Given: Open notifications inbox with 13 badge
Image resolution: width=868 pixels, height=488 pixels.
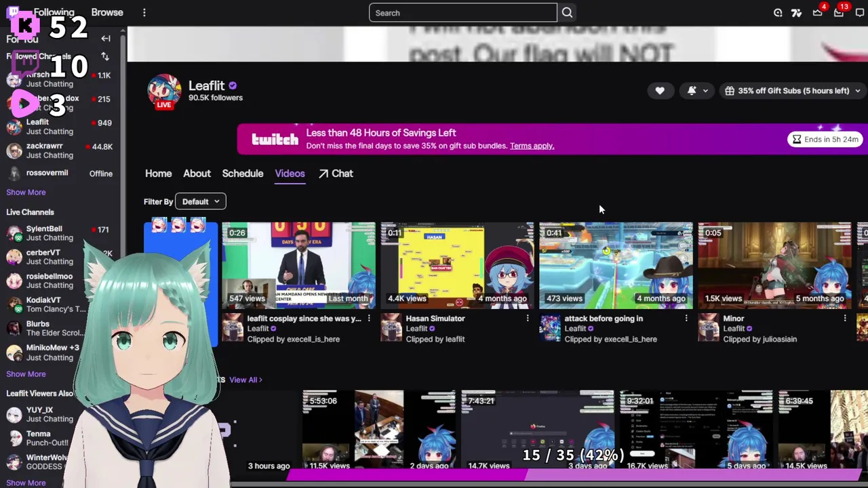Looking at the screenshot, I should [x=839, y=13].
